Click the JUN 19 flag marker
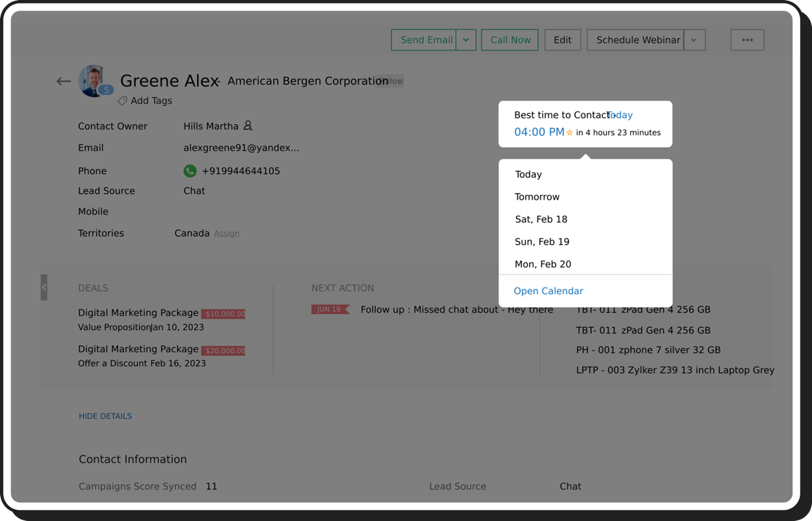The height and width of the screenshot is (521, 812). [x=330, y=309]
